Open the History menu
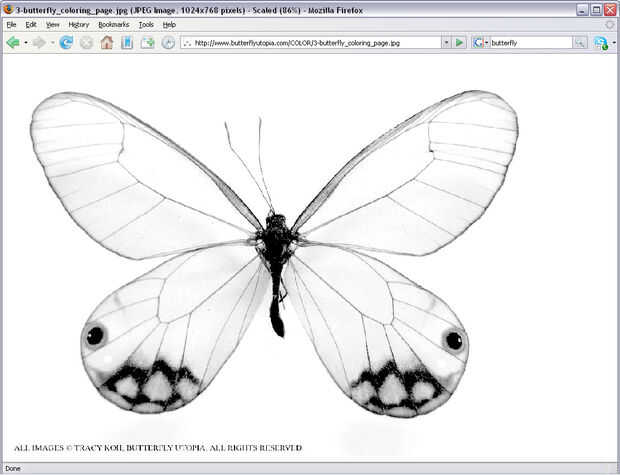 point(79,25)
